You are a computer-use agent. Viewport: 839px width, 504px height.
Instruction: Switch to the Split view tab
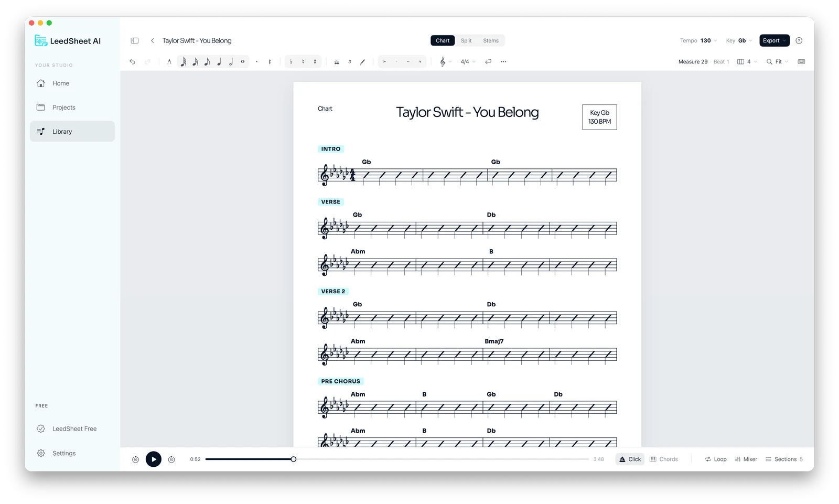pos(466,40)
